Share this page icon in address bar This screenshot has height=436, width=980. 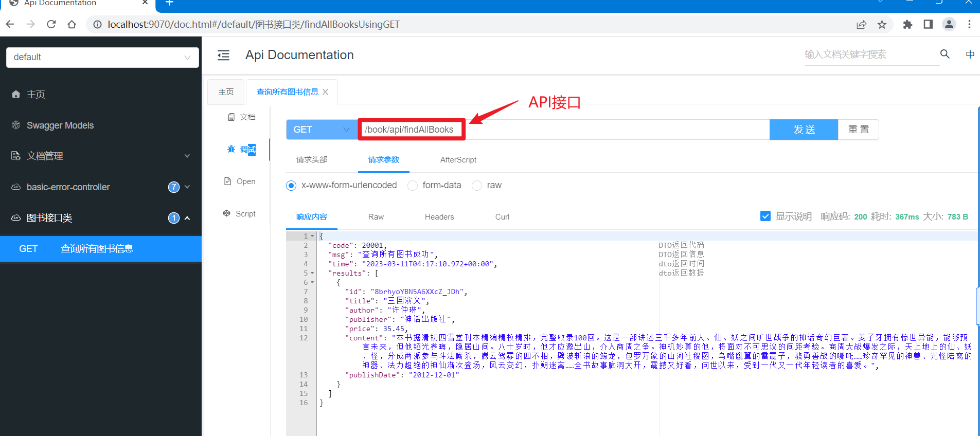(861, 24)
